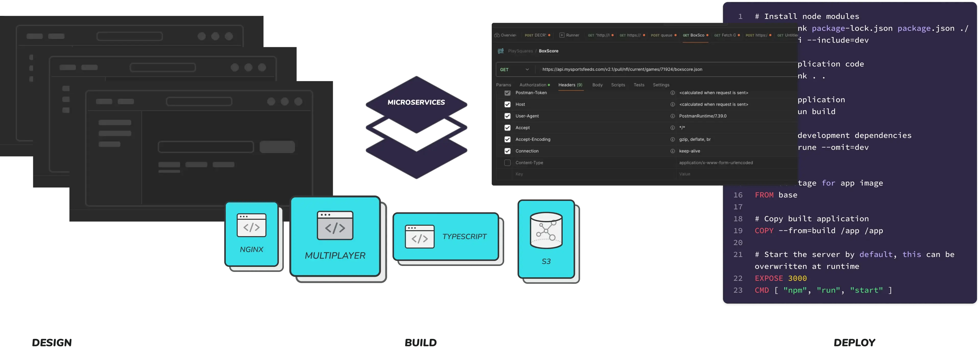
Task: Click the MULTIPLAYER code window icon
Action: tap(335, 225)
